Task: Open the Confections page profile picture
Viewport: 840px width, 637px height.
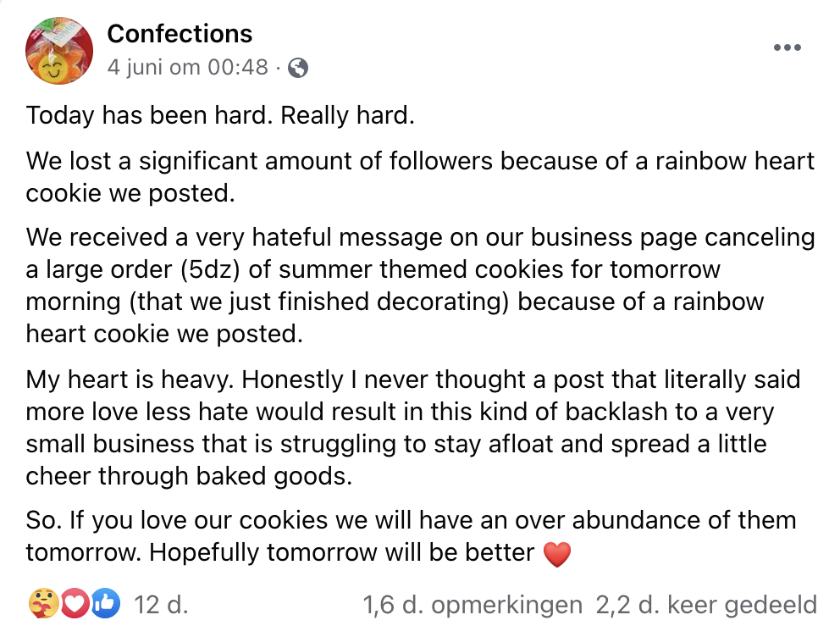Action: tap(58, 51)
